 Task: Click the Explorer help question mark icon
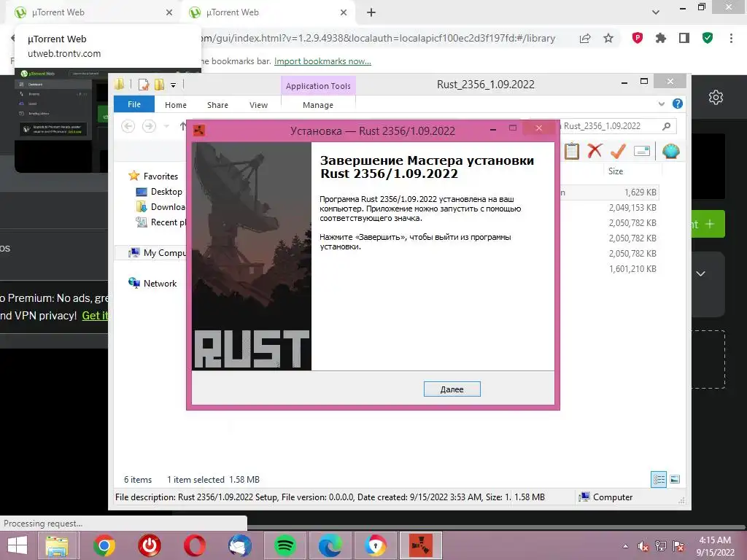coord(677,104)
